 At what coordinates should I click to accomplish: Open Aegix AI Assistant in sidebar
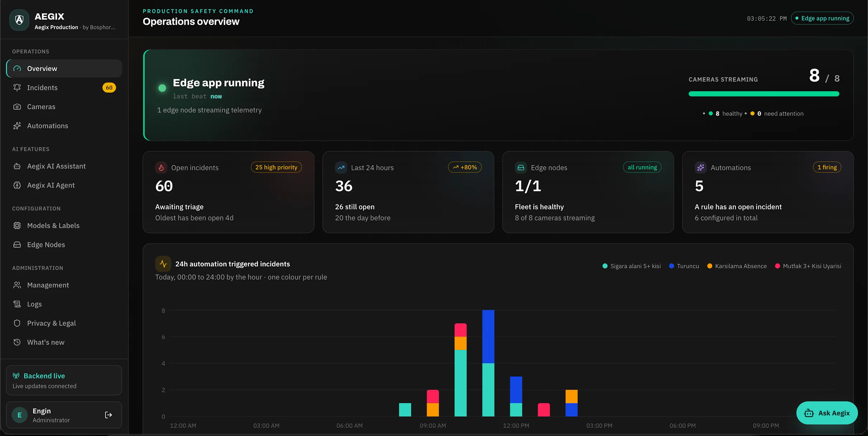tap(64, 166)
